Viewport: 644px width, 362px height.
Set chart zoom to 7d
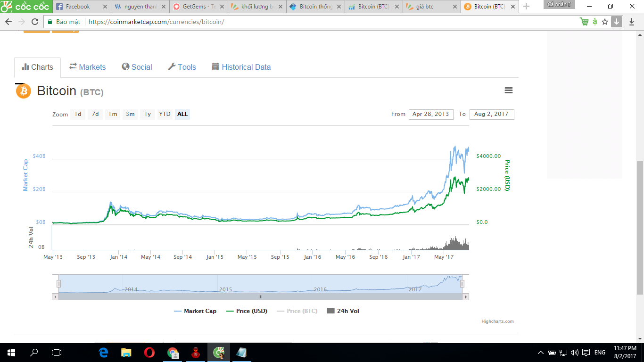pyautogui.click(x=95, y=114)
